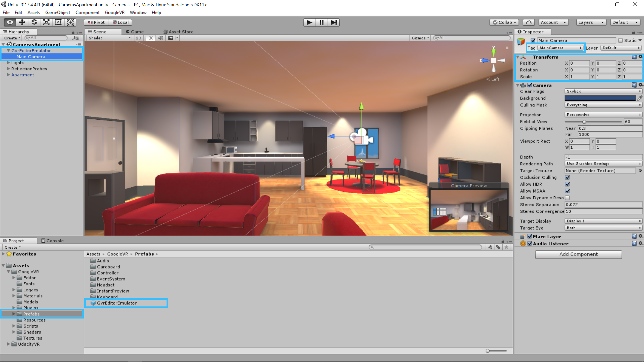644x362 pixels.
Task: Click the Pause button in toolbar
Action: click(321, 22)
